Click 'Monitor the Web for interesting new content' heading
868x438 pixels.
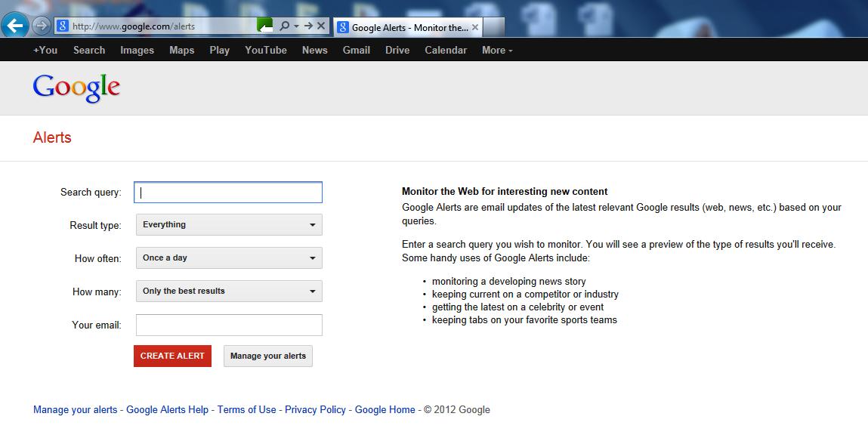(x=505, y=191)
